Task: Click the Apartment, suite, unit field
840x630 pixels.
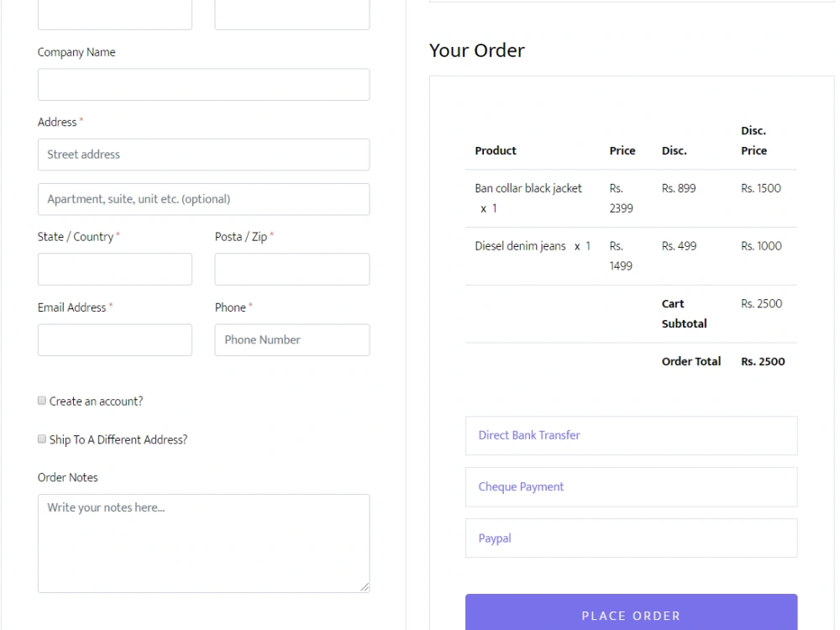Action: point(203,199)
